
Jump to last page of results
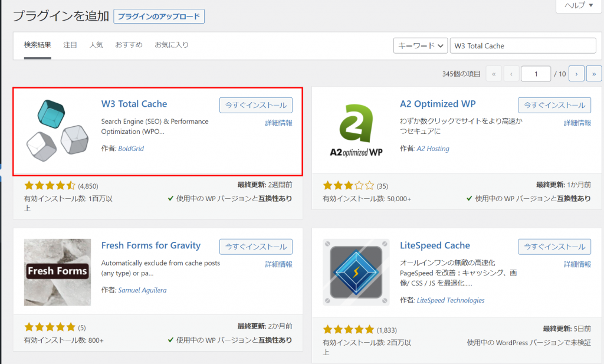coord(594,74)
